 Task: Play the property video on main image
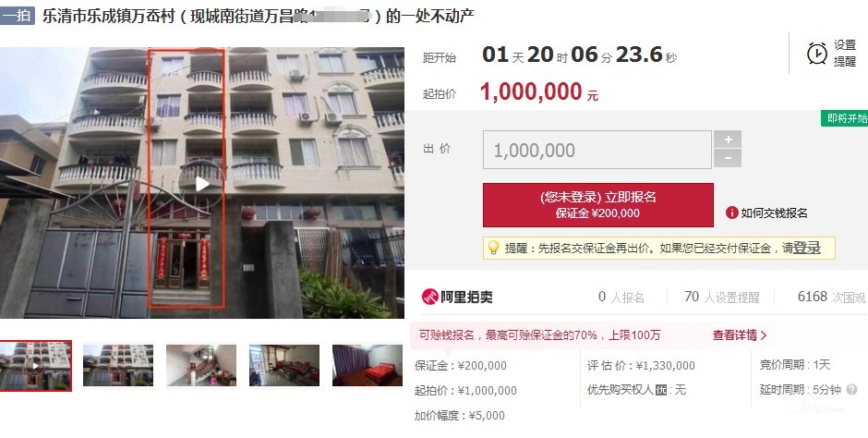coord(202,185)
